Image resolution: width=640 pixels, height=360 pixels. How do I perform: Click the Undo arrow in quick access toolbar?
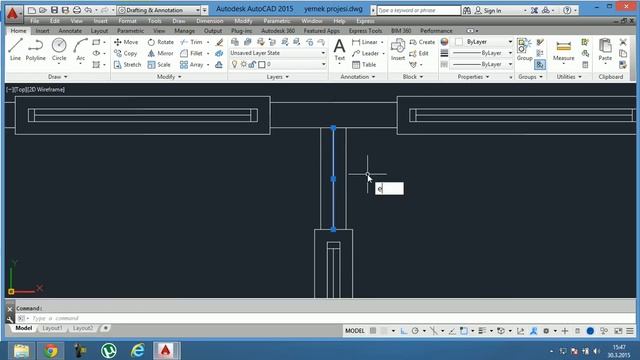point(88,10)
